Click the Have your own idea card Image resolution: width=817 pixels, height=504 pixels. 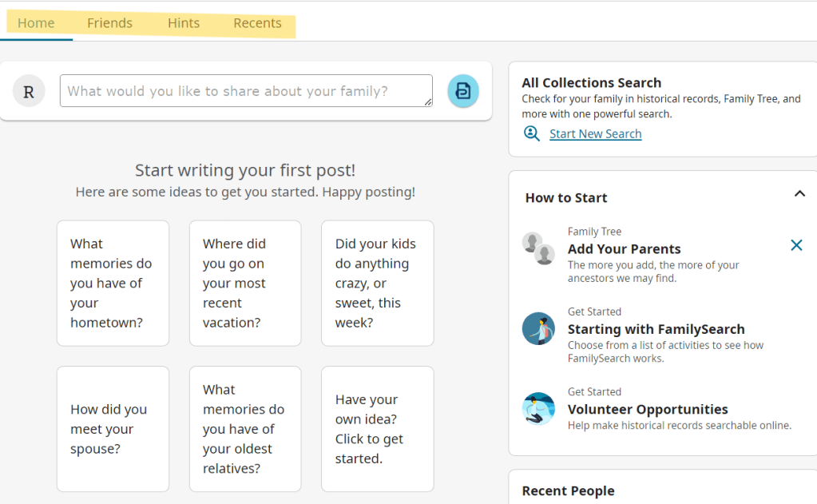click(x=377, y=429)
